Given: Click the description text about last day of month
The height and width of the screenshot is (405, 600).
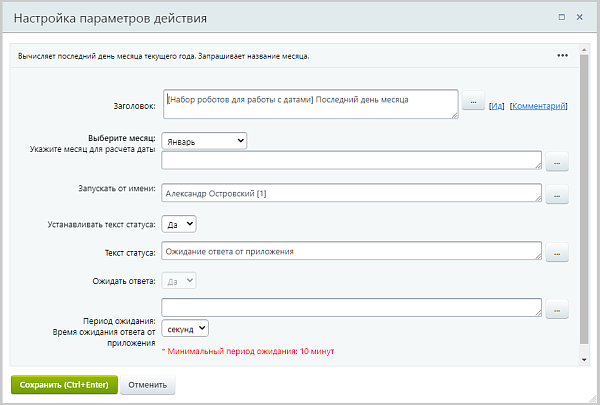Looking at the screenshot, I should [x=163, y=56].
